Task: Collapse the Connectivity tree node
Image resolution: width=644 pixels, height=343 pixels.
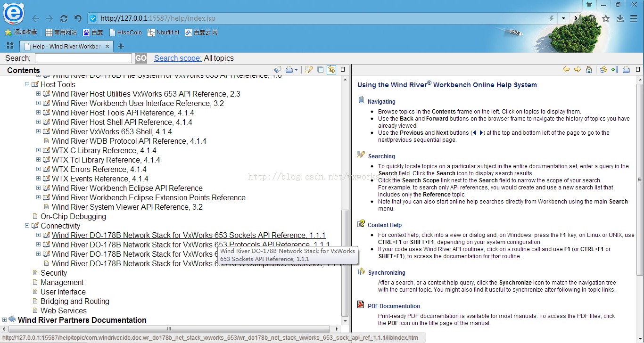Action: pyautogui.click(x=27, y=226)
